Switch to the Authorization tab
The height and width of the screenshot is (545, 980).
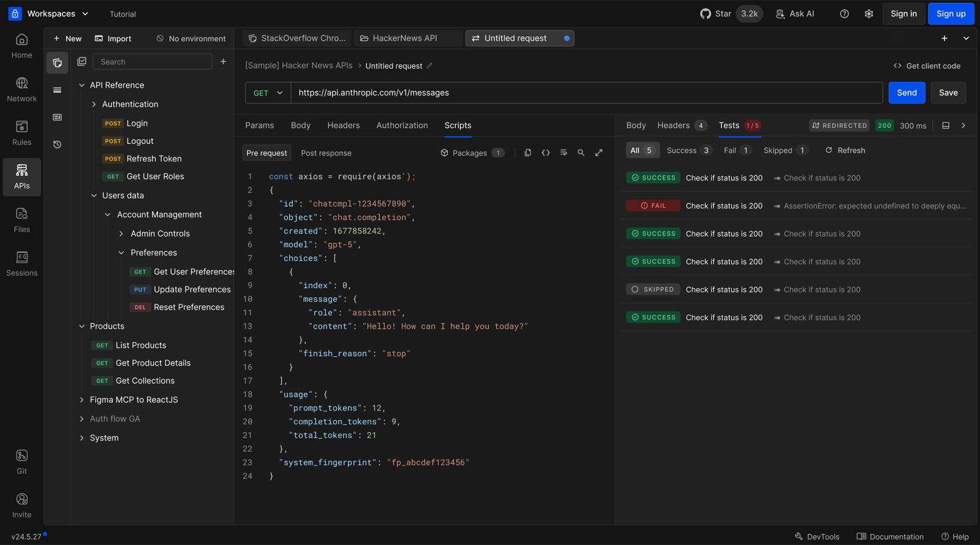pos(402,125)
